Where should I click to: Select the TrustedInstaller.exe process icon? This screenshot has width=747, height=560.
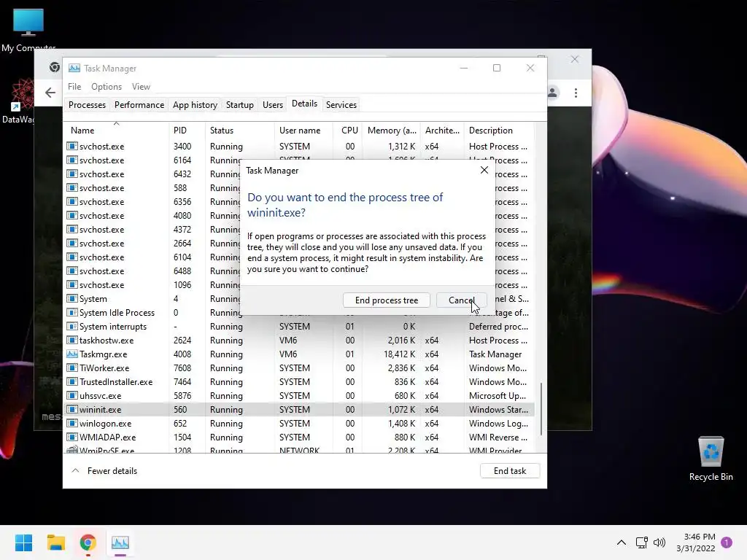(x=72, y=382)
